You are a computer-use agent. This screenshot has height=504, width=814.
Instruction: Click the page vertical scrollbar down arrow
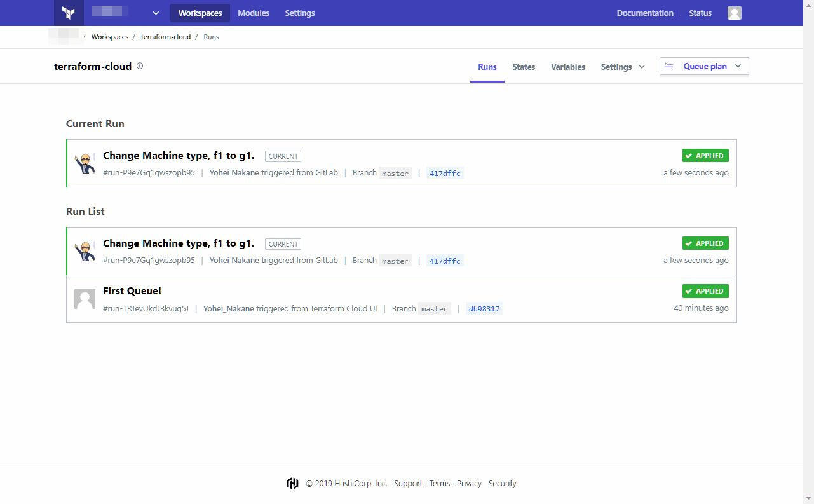808,498
